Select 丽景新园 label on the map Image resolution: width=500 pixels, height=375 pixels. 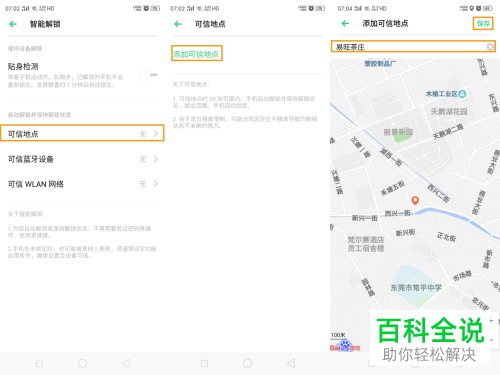coord(398,132)
